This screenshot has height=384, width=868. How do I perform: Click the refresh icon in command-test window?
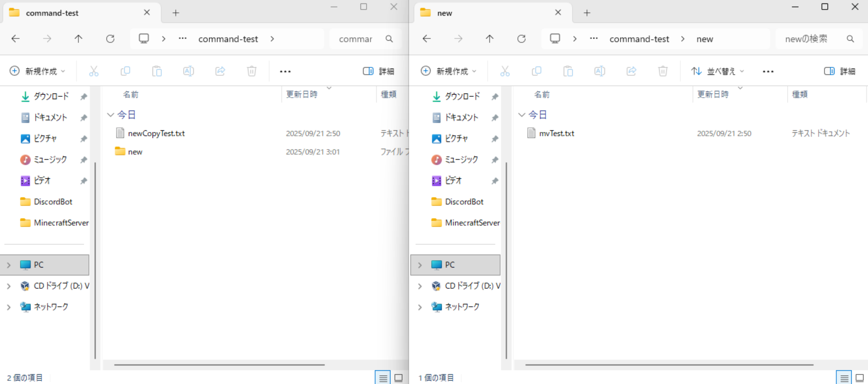(x=110, y=39)
